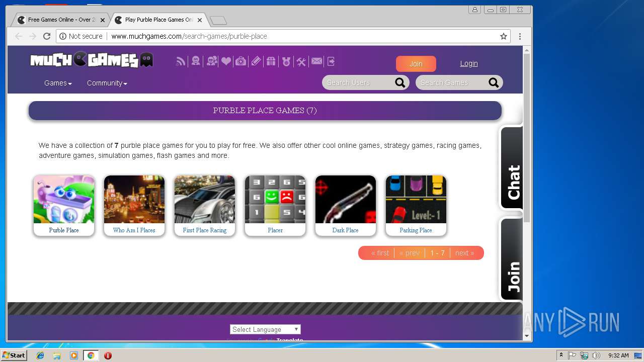Click the Search Games magnifier icon
The image size is (644, 362).
(494, 82)
